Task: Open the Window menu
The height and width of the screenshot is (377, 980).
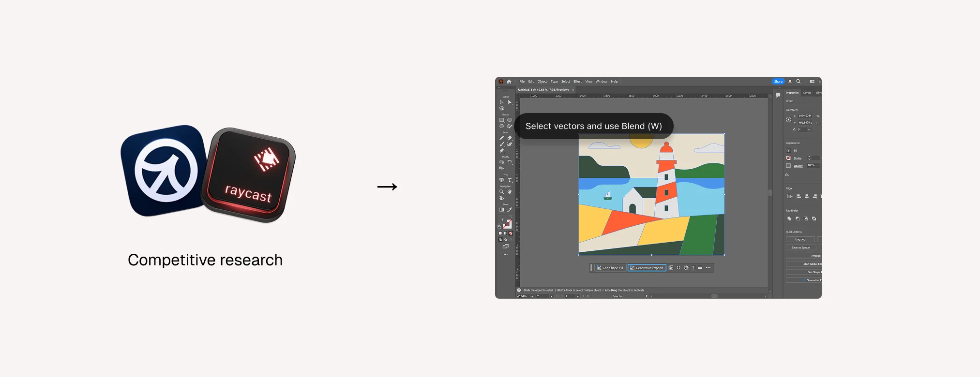Action: 602,82
